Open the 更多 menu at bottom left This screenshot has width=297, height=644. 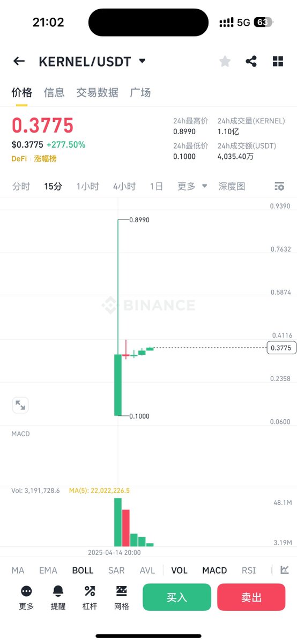click(x=26, y=597)
